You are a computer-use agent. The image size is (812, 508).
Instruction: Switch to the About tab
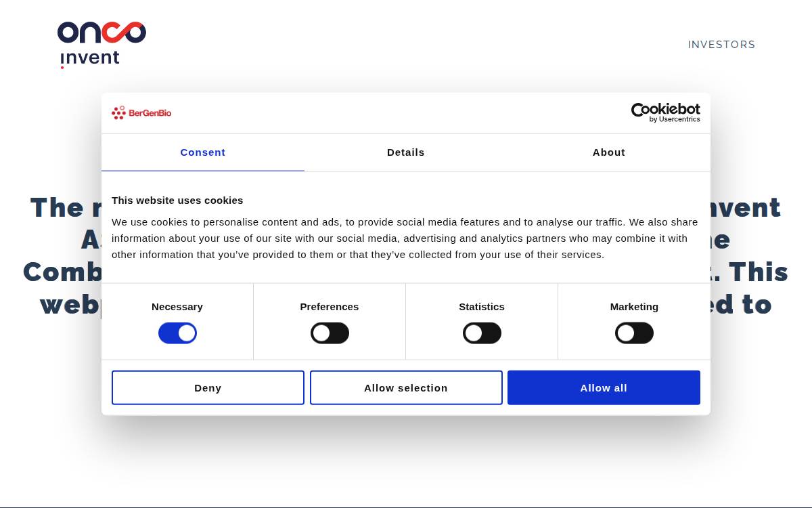[x=609, y=152]
